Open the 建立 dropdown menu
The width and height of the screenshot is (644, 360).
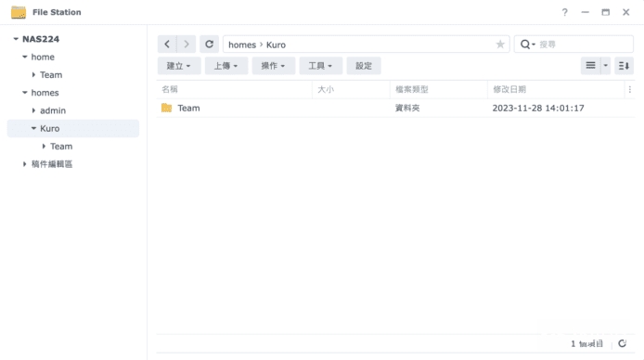[x=179, y=66]
